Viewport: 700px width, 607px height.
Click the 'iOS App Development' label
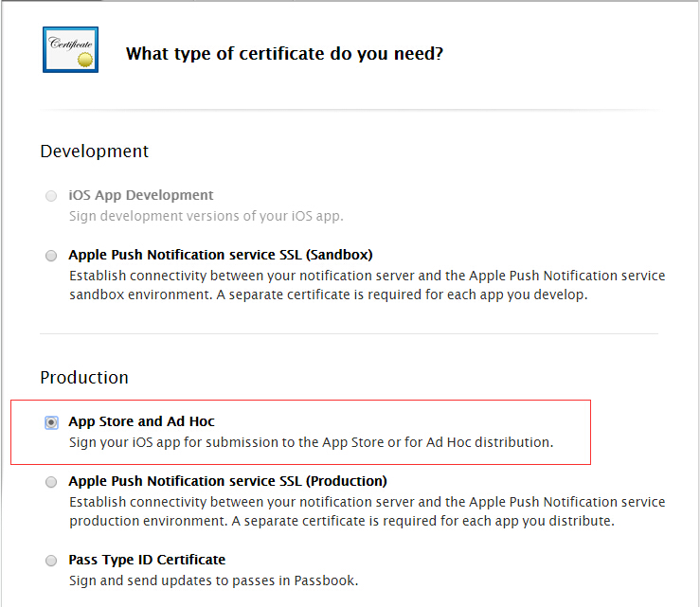coord(140,195)
